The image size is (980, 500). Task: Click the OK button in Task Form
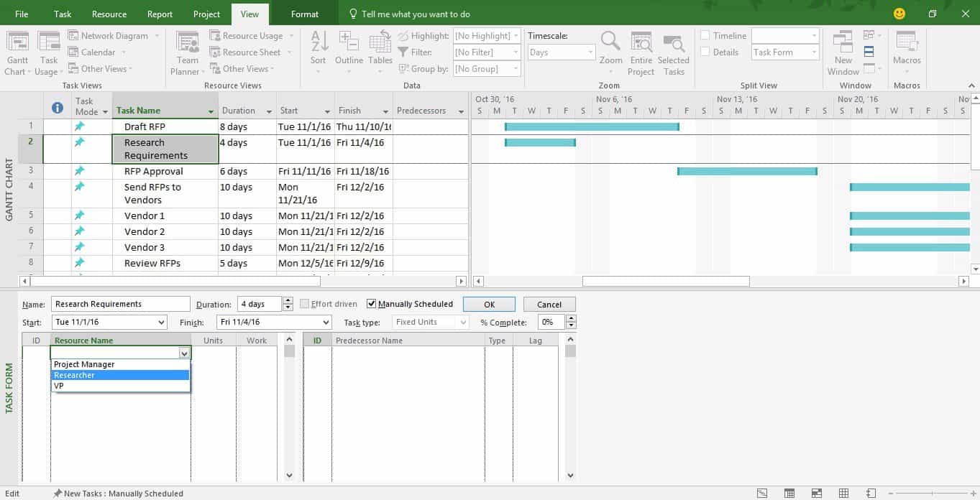click(489, 305)
